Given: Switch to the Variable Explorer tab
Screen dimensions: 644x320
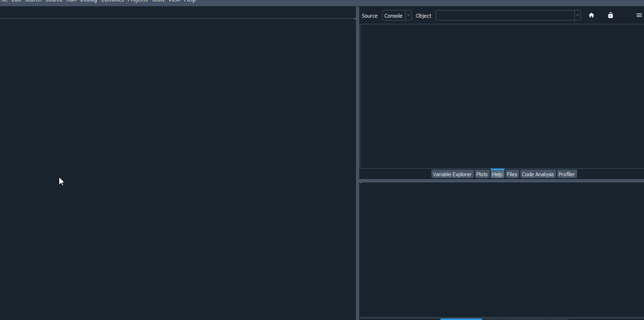Looking at the screenshot, I should 452,174.
